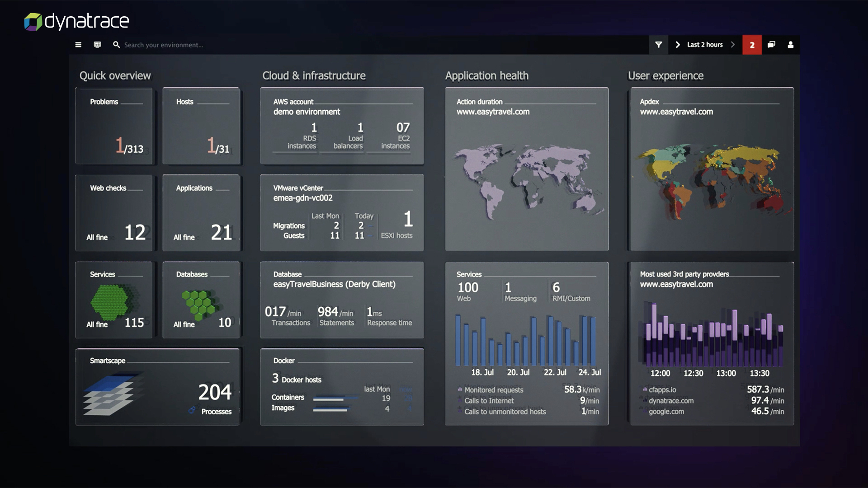The image size is (868, 488).
Task: Open Action duration www.easytravel.com title
Action: pos(493,107)
